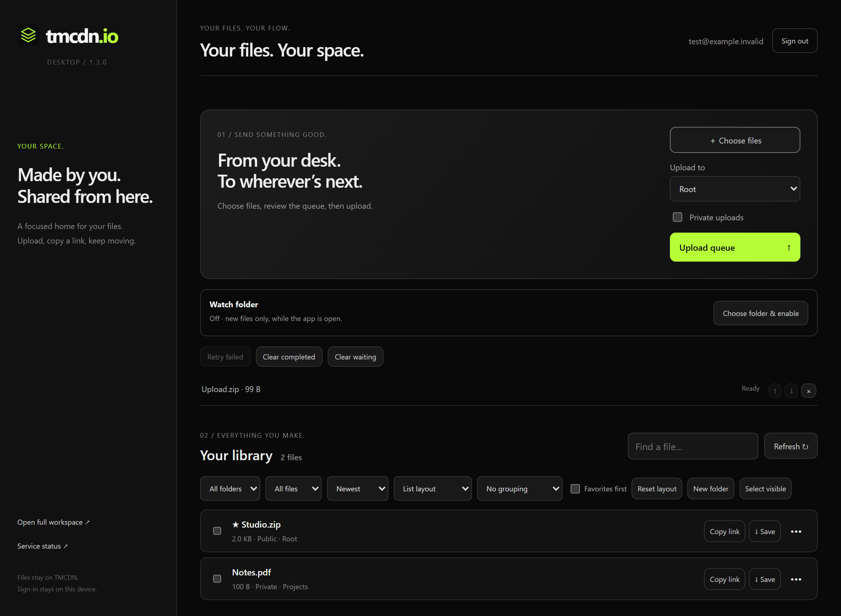Click the Notes.pdf file name
The height and width of the screenshot is (616, 841).
pyautogui.click(x=251, y=572)
